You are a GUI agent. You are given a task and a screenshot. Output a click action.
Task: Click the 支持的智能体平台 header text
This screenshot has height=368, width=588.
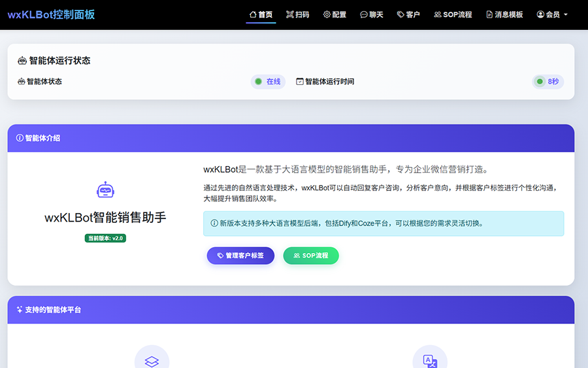tap(53, 309)
